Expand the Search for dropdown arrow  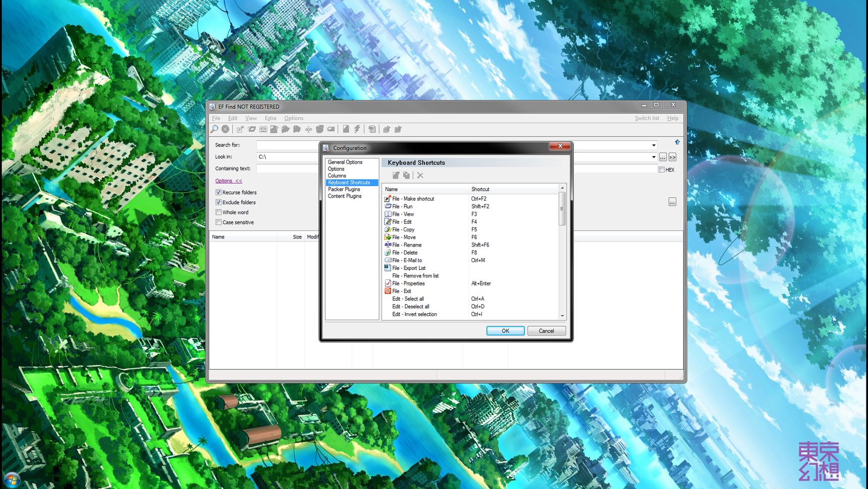pos(654,145)
